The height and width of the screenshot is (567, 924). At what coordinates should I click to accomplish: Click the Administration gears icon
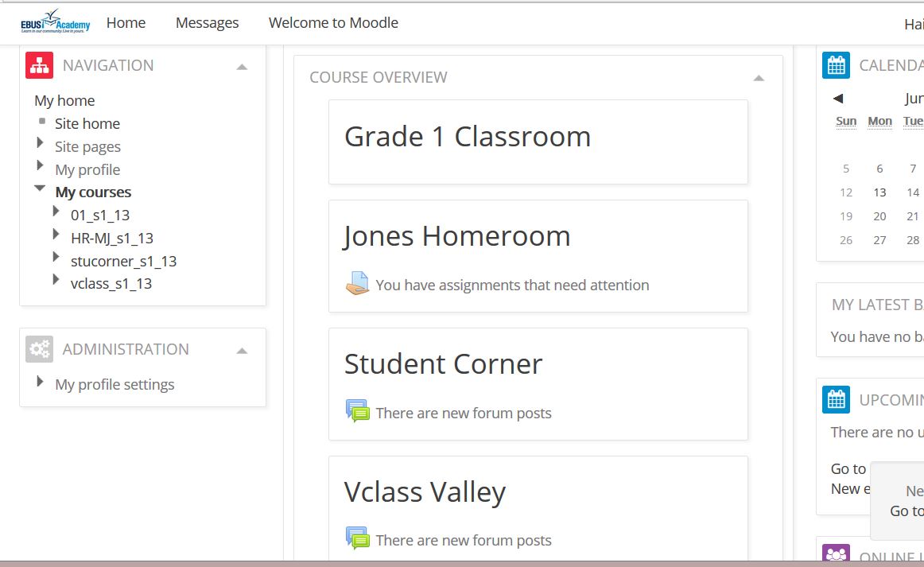point(40,349)
